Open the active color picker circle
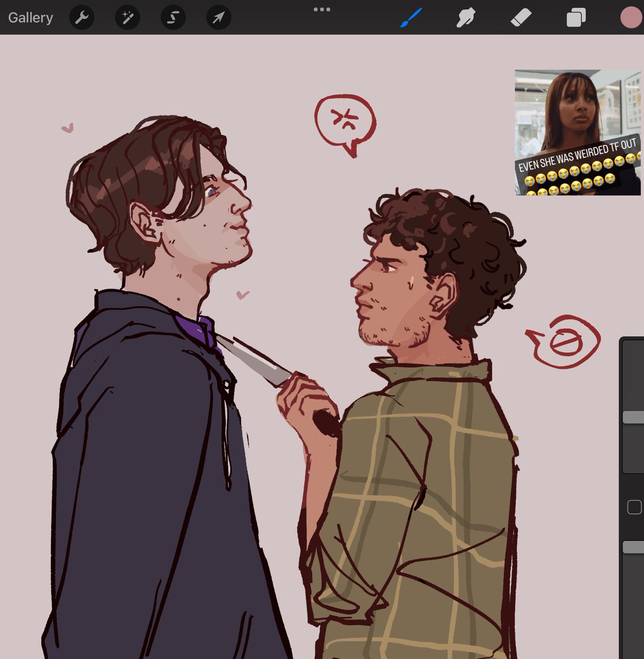The image size is (644, 659). pos(631,18)
